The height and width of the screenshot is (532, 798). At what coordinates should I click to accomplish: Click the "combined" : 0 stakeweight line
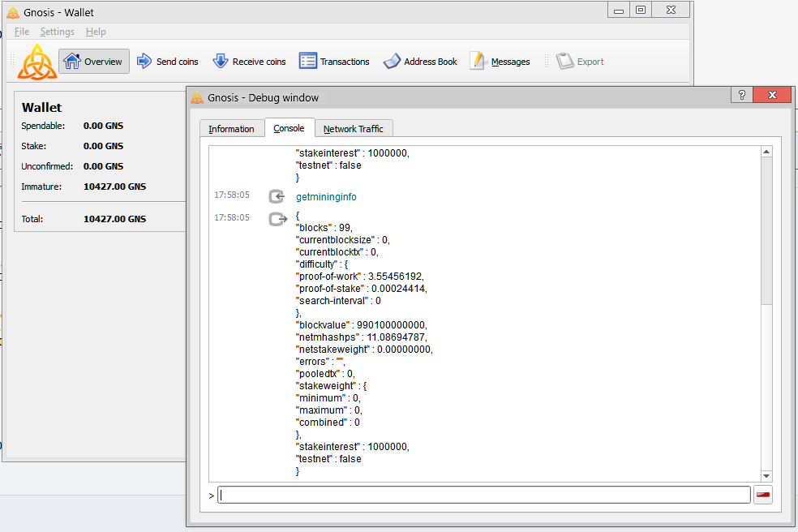[328, 423]
